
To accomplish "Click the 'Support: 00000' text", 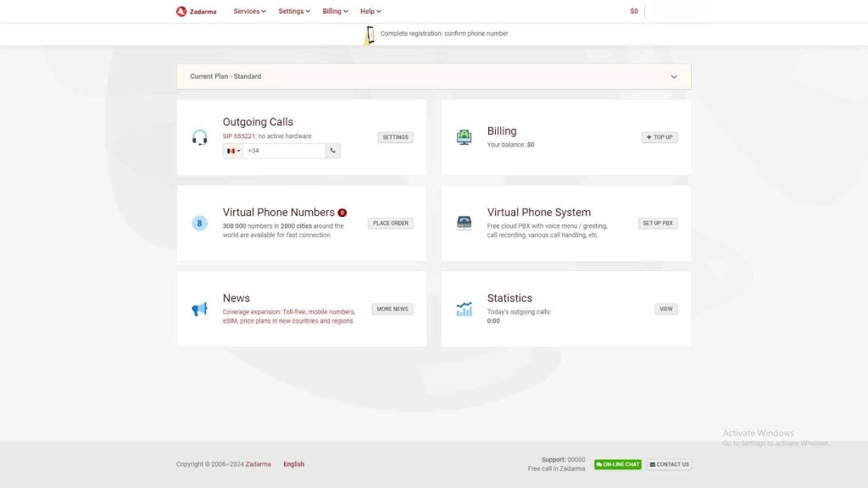I will 563,460.
